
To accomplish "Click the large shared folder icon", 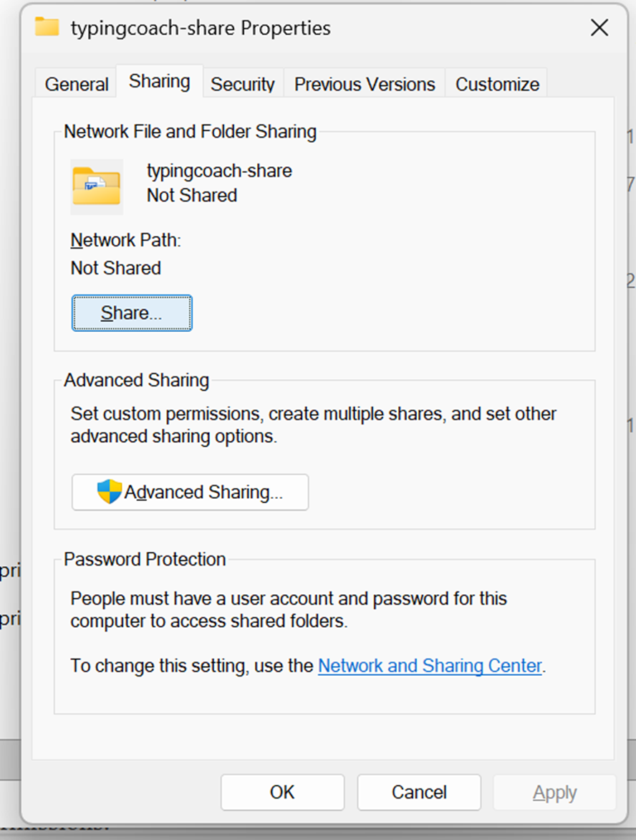I will click(x=97, y=186).
